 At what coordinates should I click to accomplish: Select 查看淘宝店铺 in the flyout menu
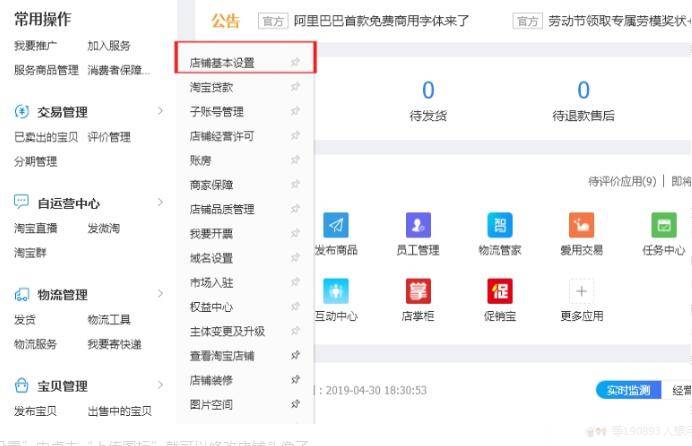pos(222,356)
